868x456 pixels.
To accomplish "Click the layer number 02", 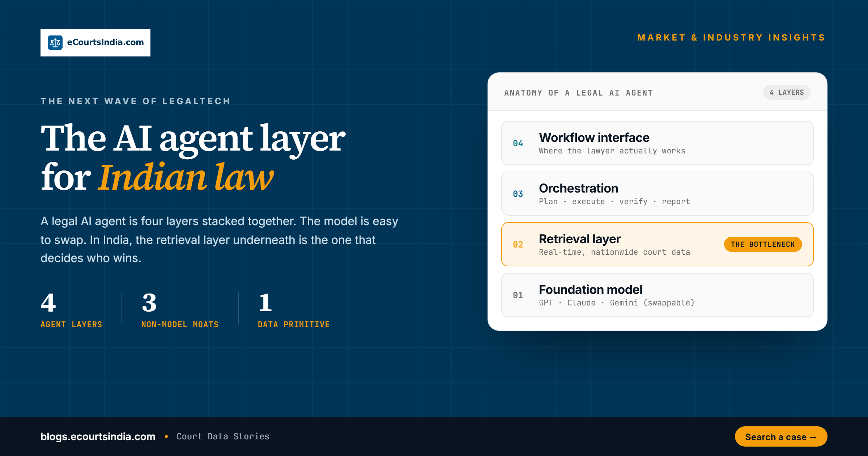I will tap(518, 245).
